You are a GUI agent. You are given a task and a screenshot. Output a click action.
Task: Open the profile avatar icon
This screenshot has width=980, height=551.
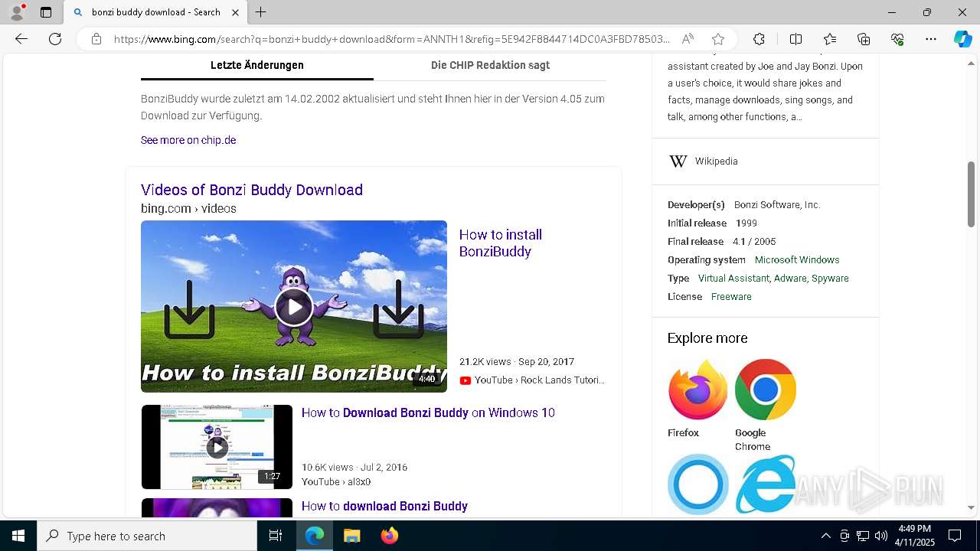(x=17, y=12)
